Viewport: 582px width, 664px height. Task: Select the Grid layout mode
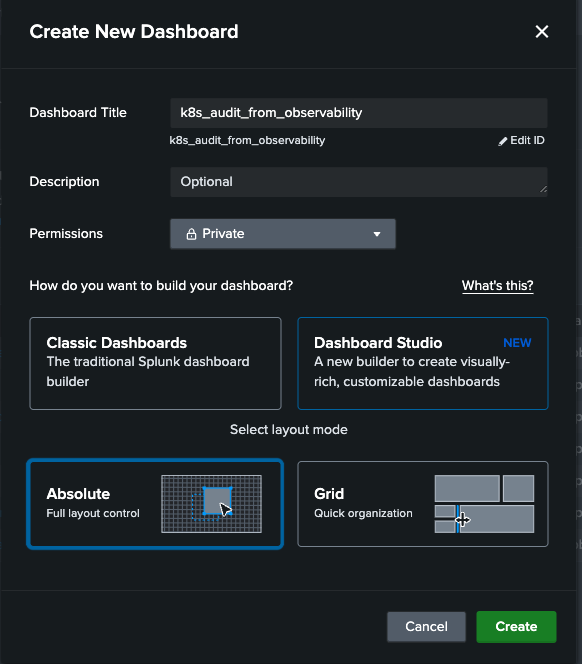[x=423, y=504]
